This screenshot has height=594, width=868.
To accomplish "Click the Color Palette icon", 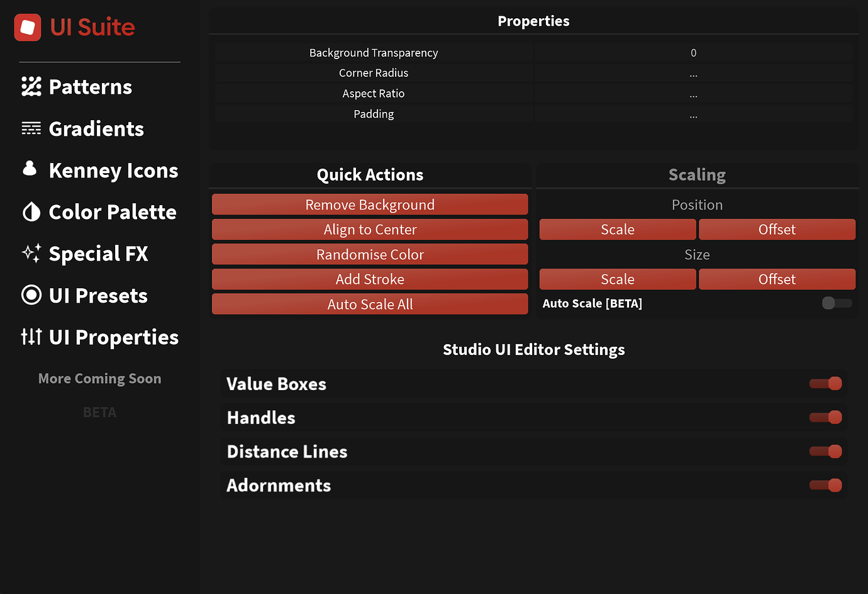I will (30, 211).
